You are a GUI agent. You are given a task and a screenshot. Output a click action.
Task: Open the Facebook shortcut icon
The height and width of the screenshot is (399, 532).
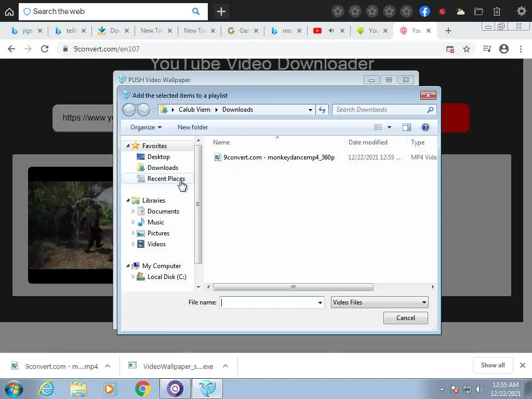click(x=424, y=11)
